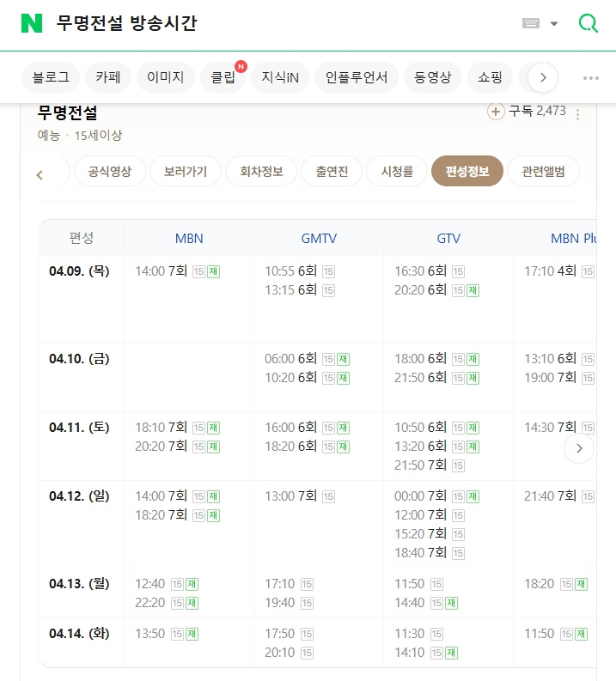The width and height of the screenshot is (616, 681).
Task: Open the 동영상 search category
Action: tap(432, 77)
